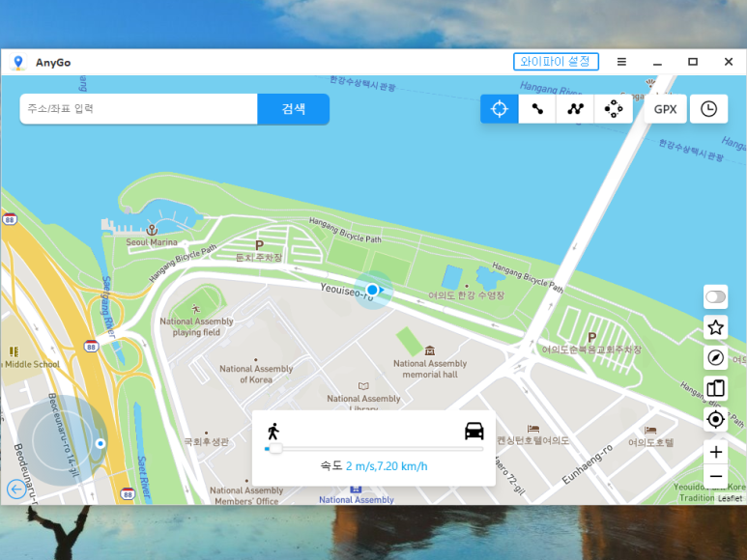Click the '여의도 한강 수영장' label
747x560 pixels.
[467, 295]
